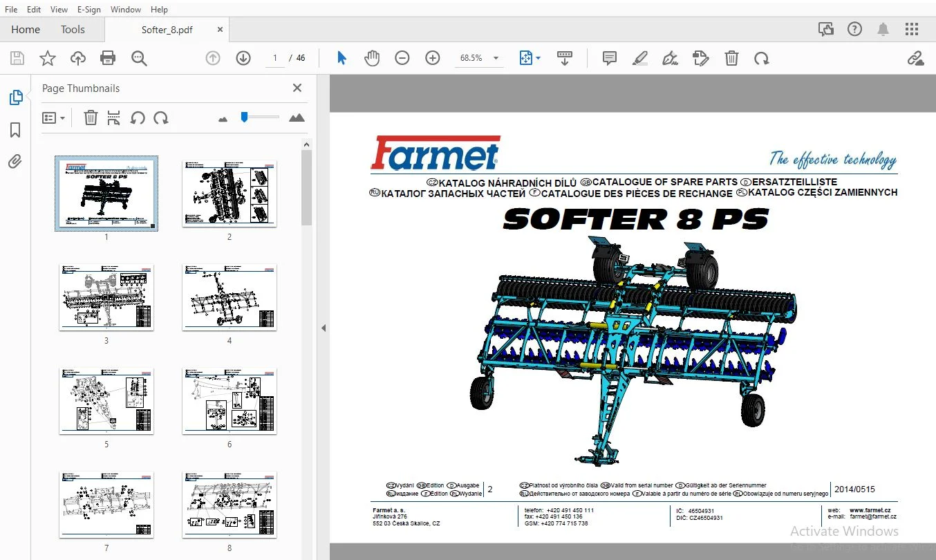The height and width of the screenshot is (560, 936).
Task: Collapse the navigation pane arrow
Action: (x=323, y=328)
